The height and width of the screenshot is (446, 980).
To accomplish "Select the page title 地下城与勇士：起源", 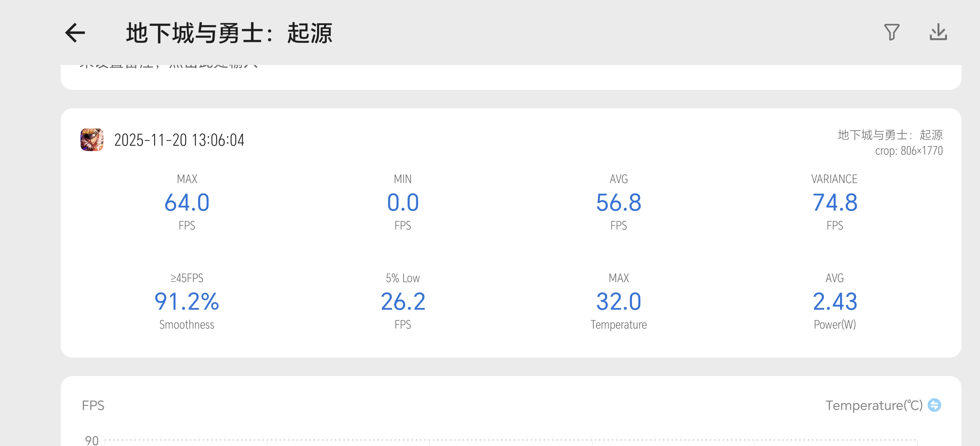I will click(x=229, y=33).
